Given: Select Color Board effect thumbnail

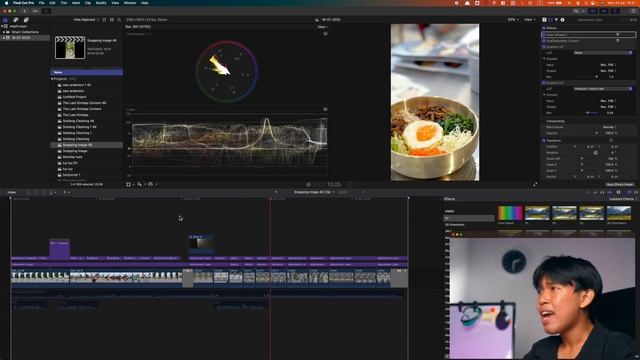Looking at the screenshot, I should coord(510,213).
